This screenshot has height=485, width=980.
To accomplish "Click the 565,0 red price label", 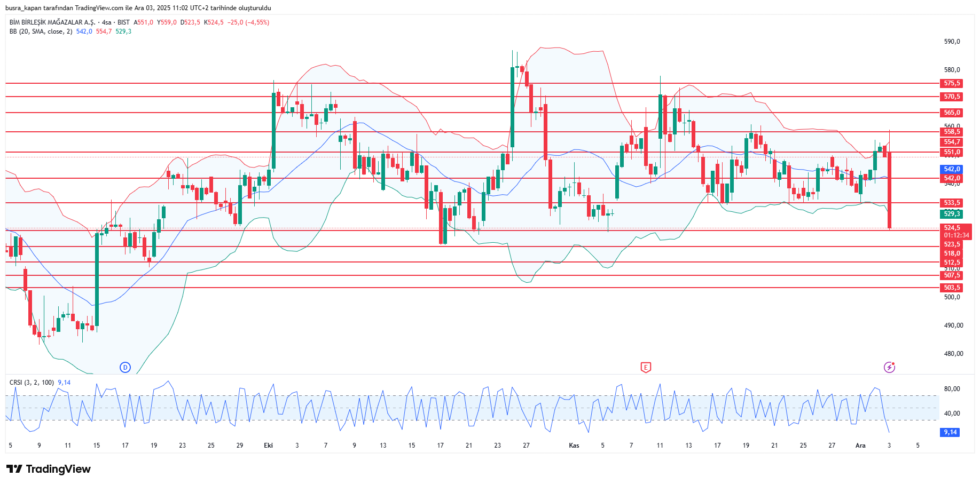I will point(951,113).
